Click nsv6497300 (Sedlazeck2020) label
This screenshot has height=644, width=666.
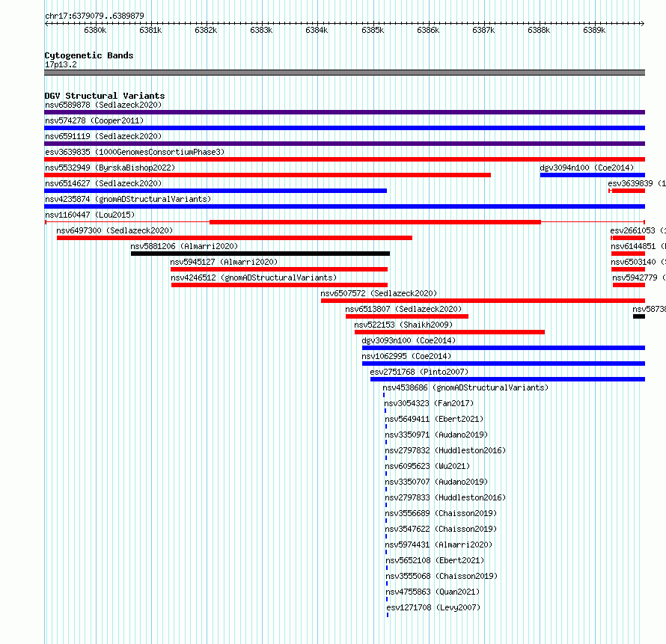[x=114, y=230]
